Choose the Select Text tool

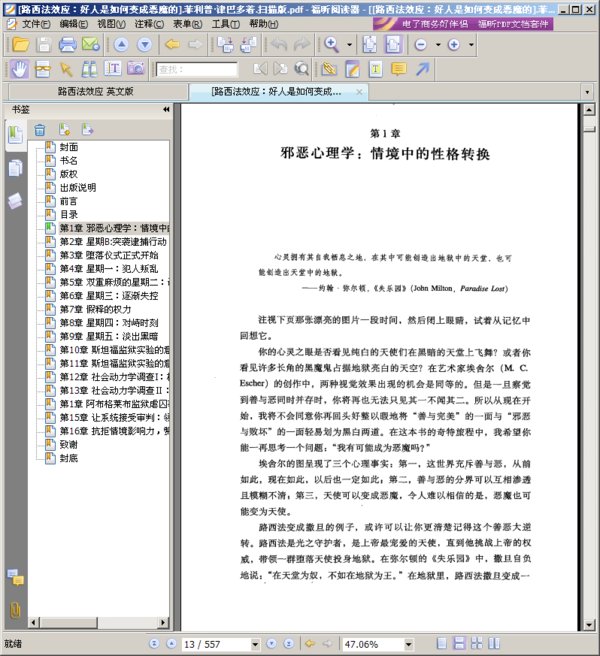point(113,68)
